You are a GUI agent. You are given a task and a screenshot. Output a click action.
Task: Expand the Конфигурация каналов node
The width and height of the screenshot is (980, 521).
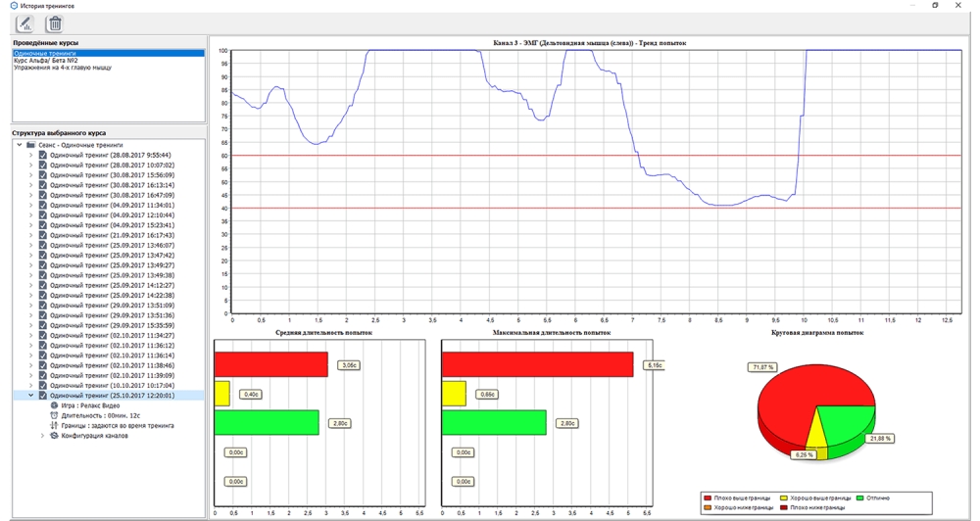(42, 436)
